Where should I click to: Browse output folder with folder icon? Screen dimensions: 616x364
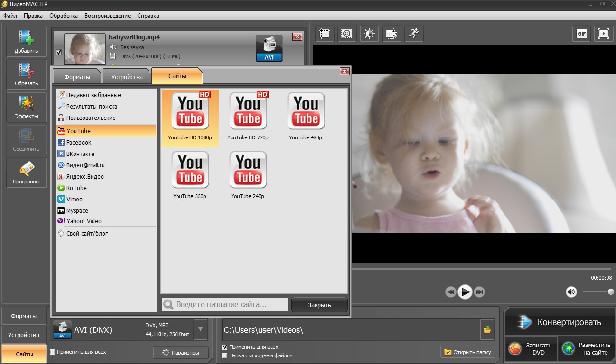click(487, 329)
